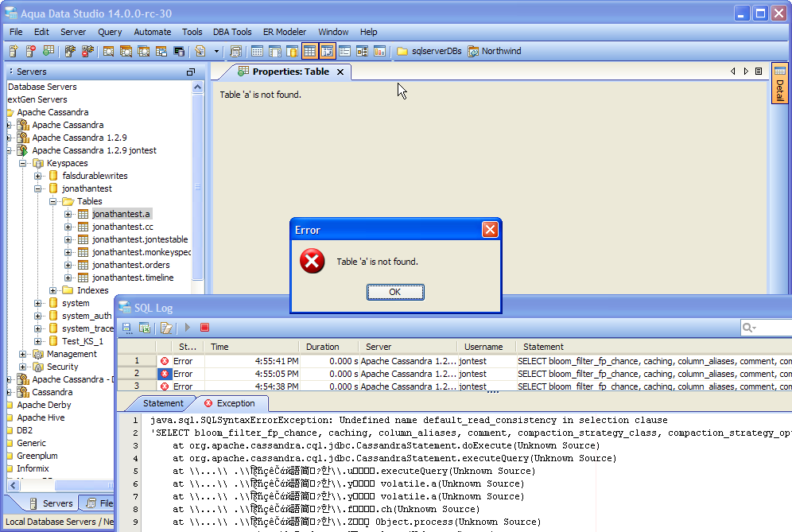Open the dropdown arrow beside the script icon

click(x=217, y=51)
